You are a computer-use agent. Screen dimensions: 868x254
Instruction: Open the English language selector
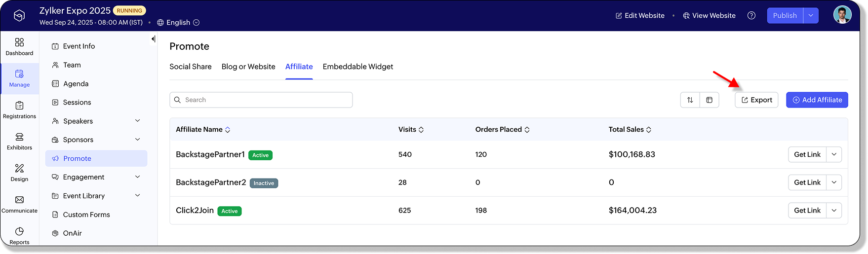[178, 23]
